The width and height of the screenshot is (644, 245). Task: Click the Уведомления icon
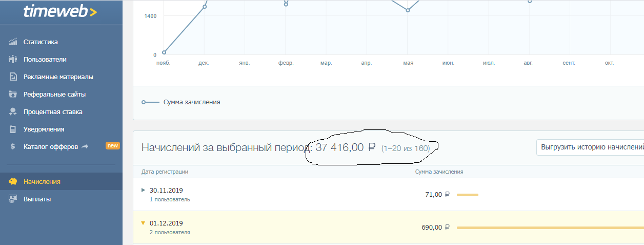point(13,129)
